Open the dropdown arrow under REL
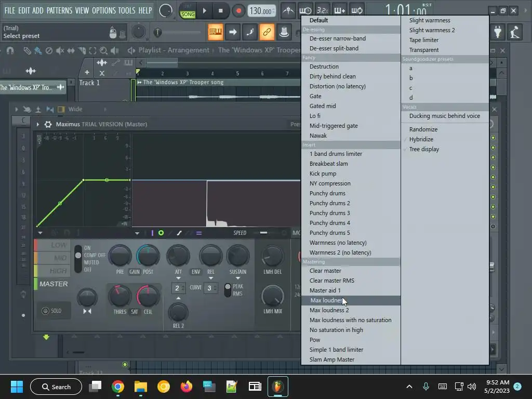This screenshot has height=399, width=532. coord(211,278)
